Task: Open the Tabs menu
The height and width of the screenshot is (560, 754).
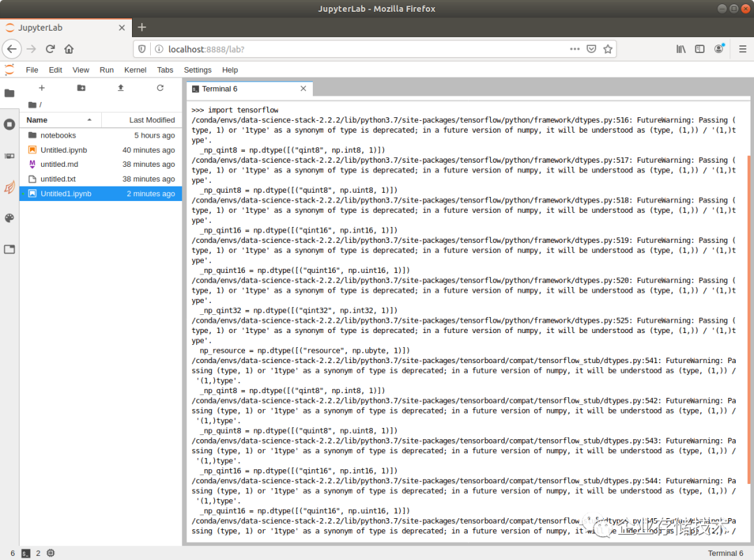Action: tap(165, 70)
